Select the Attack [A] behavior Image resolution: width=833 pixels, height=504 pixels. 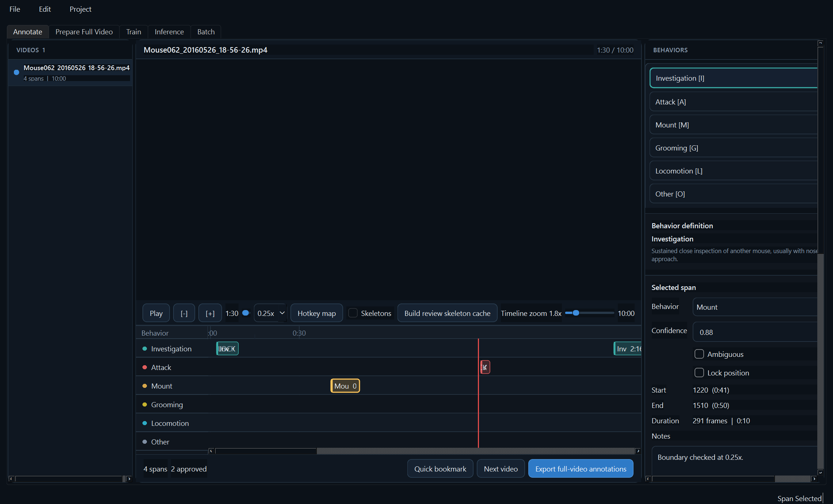(734, 102)
